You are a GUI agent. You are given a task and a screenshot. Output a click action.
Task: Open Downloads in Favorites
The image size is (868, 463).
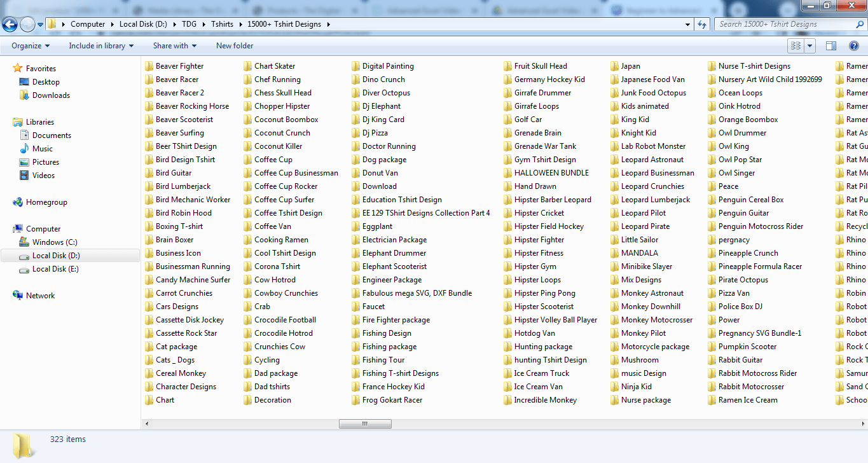tap(51, 95)
